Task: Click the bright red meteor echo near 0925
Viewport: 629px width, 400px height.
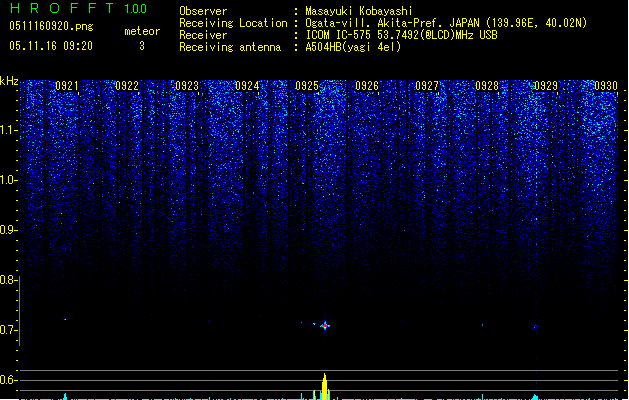Action: (x=325, y=326)
